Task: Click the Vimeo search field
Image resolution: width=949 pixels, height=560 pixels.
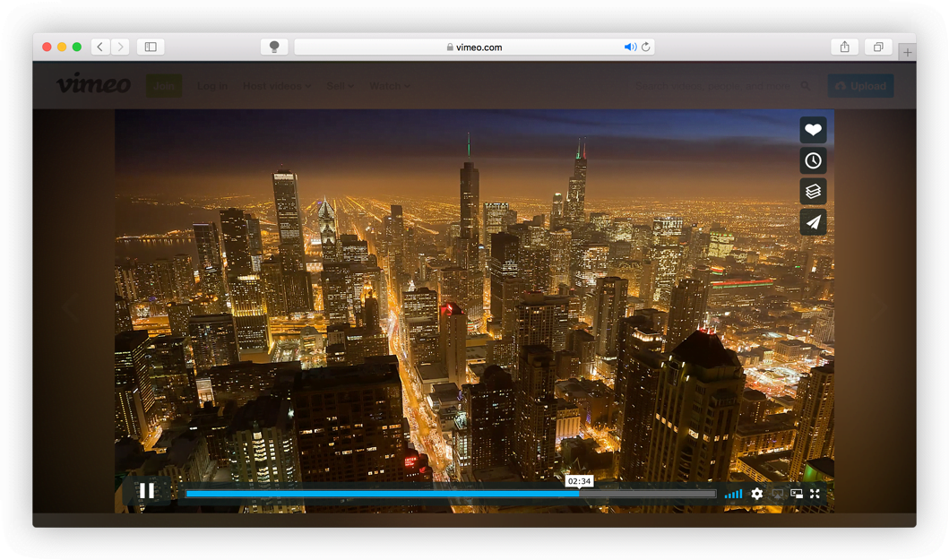Action: coord(717,85)
